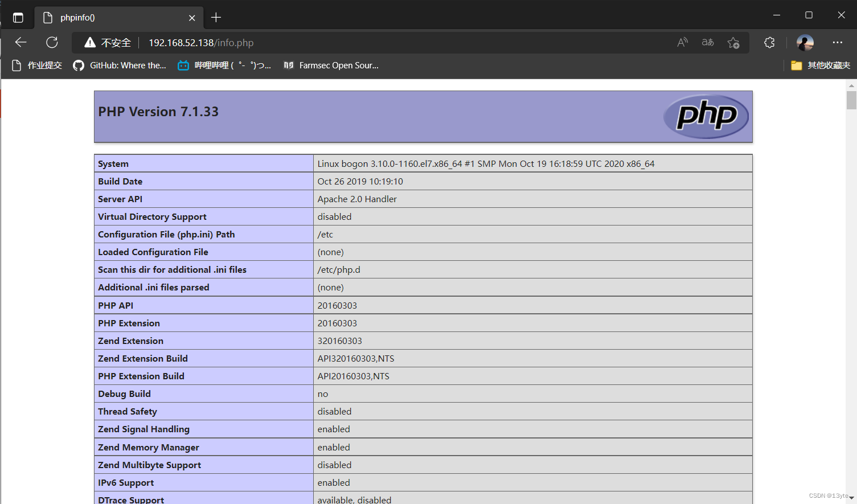Click the PHP logo image
The image size is (857, 504).
706,116
